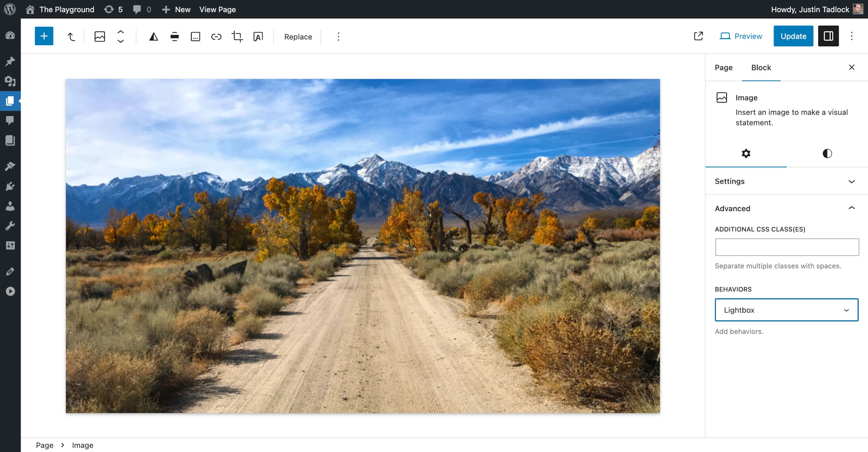Open Users icon in admin sidebar

(10, 206)
